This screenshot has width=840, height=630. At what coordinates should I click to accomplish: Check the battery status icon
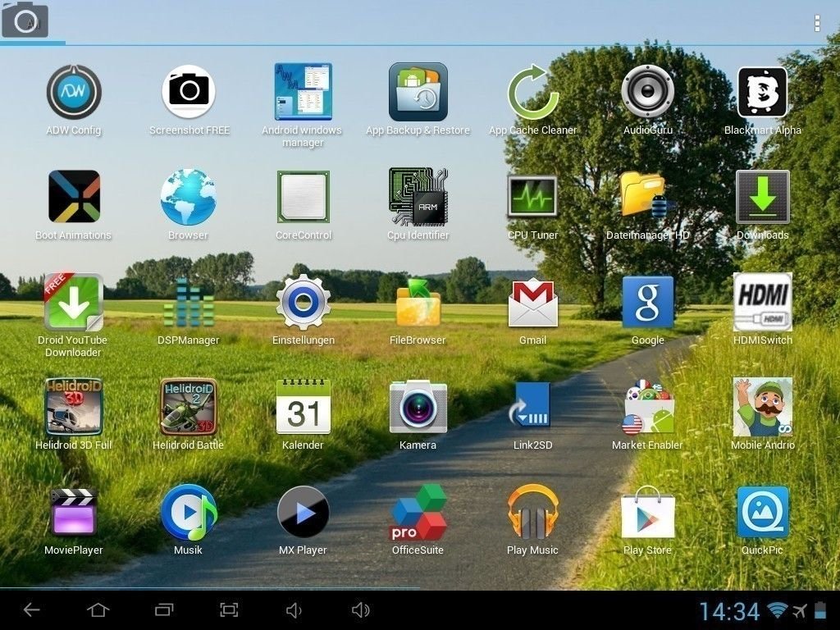[820, 610]
